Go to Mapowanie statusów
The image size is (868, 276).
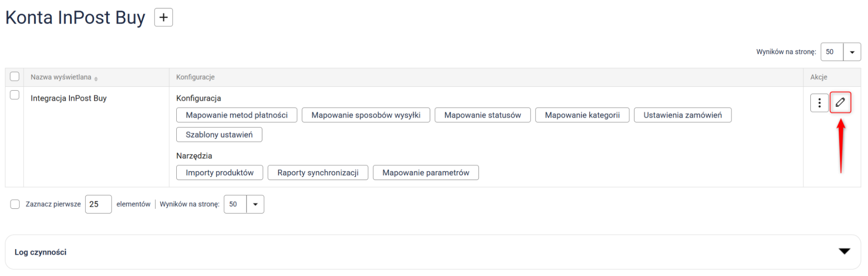[482, 115]
